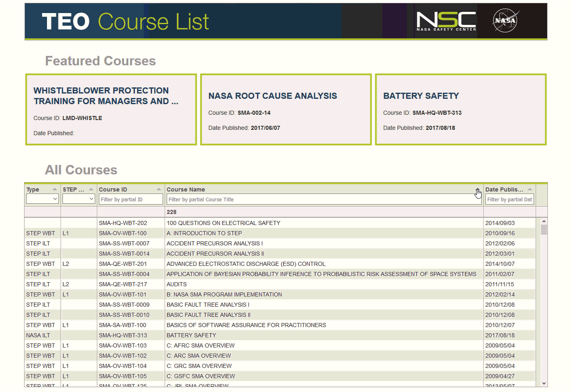Click course ID SMA-SS-WBT-0007

click(124, 243)
